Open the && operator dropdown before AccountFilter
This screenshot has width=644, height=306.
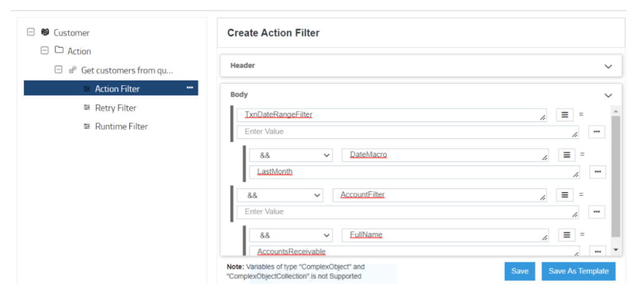pos(280,195)
